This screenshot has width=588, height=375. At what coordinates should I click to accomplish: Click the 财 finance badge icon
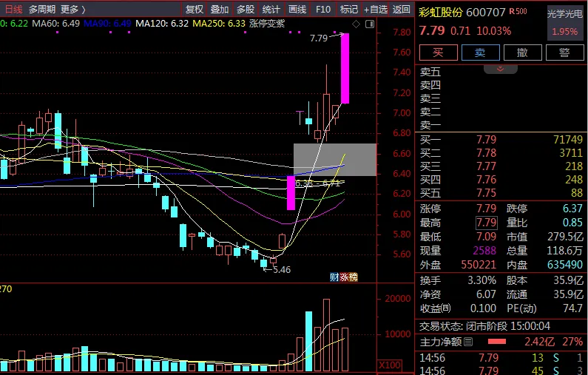point(334,277)
